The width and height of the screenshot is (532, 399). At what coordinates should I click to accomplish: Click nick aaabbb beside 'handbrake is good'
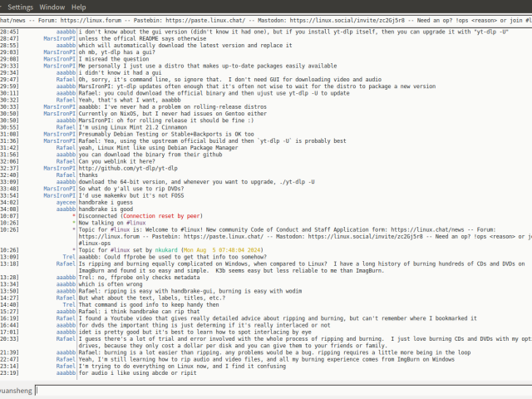pos(66,209)
